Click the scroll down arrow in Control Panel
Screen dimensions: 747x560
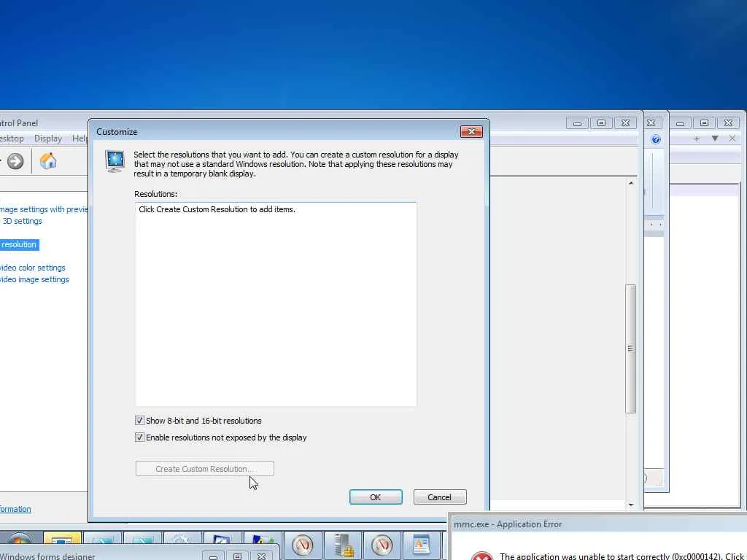tap(631, 505)
